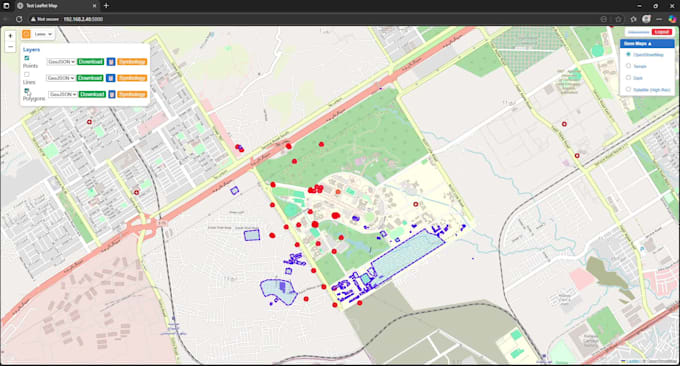Delete the Polygons layer with trash icon
The width and height of the screenshot is (680, 366).
pyautogui.click(x=111, y=94)
